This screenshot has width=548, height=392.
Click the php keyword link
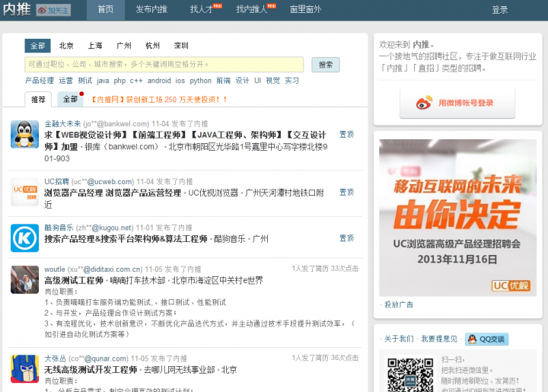(x=119, y=81)
